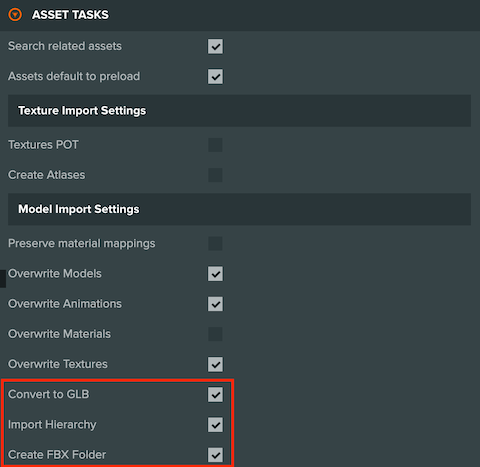Check the Overwrite Materials checkbox
The height and width of the screenshot is (467, 480).
(215, 334)
